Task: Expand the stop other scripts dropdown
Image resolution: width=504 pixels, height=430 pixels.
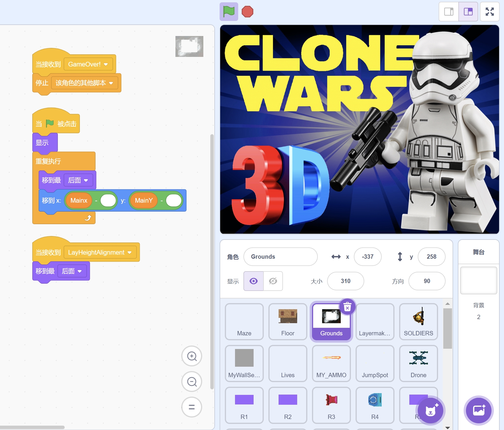Action: click(x=111, y=83)
